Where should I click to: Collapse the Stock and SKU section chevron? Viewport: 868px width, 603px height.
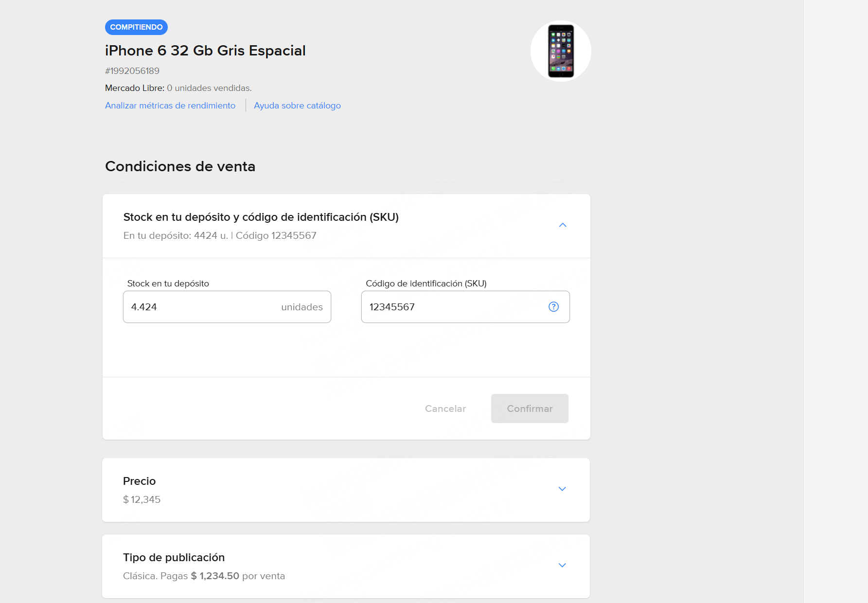[563, 225]
